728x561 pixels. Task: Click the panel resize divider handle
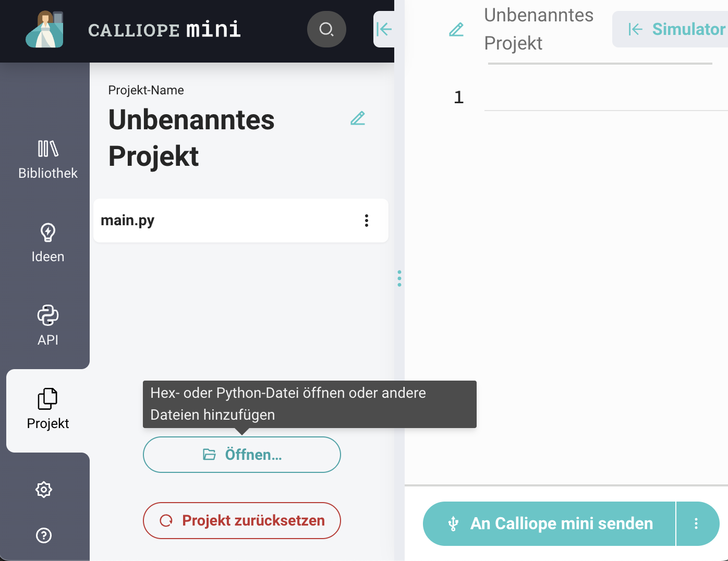[399, 278]
